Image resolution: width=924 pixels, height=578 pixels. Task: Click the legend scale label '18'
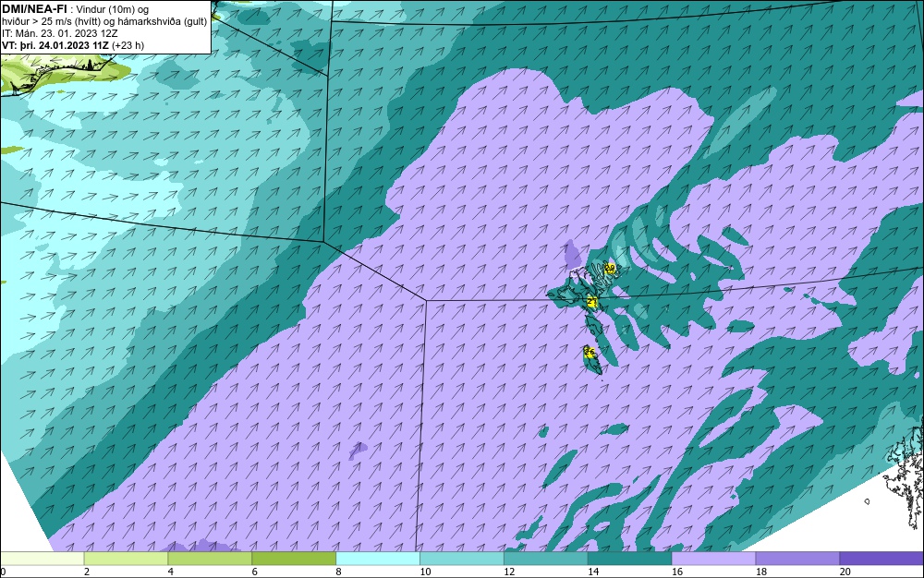click(x=761, y=572)
